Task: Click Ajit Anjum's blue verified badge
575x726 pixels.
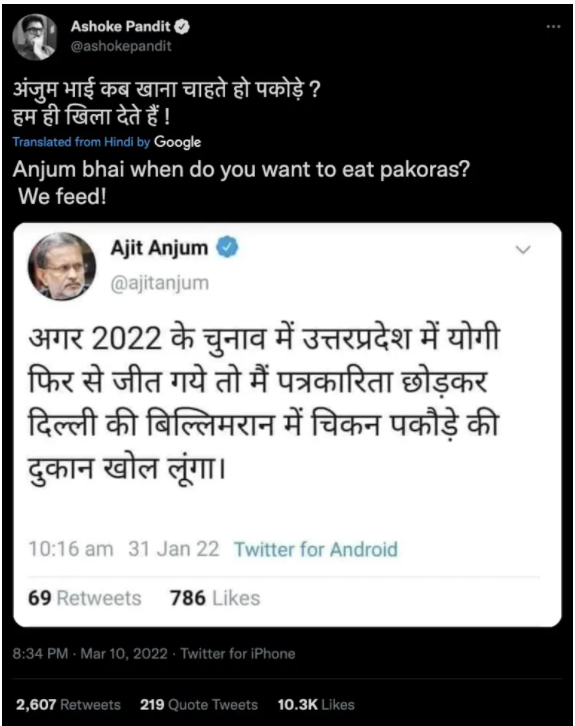Action: pyautogui.click(x=227, y=247)
